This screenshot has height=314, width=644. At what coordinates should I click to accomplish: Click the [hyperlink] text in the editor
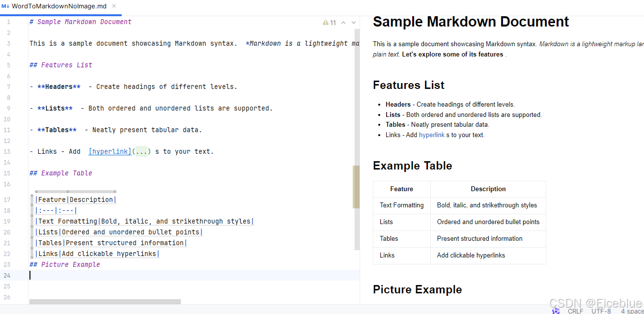pyautogui.click(x=110, y=151)
